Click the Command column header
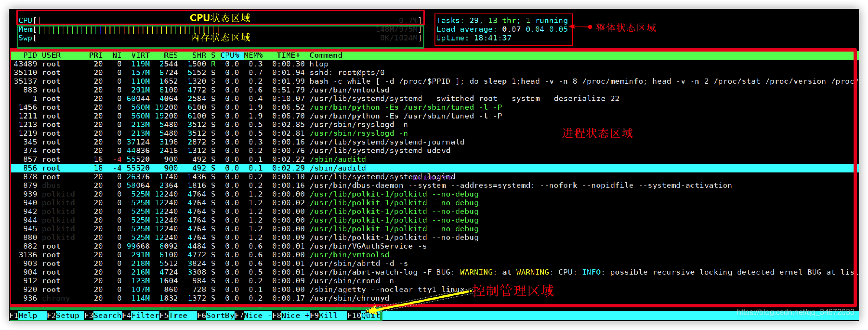Image resolution: width=868 pixels, height=330 pixels. 326,55
